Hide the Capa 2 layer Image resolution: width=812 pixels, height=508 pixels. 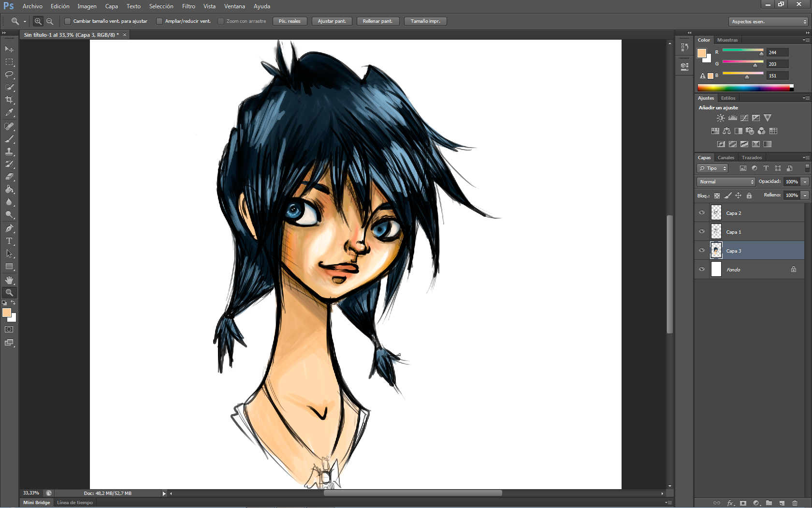tap(702, 213)
